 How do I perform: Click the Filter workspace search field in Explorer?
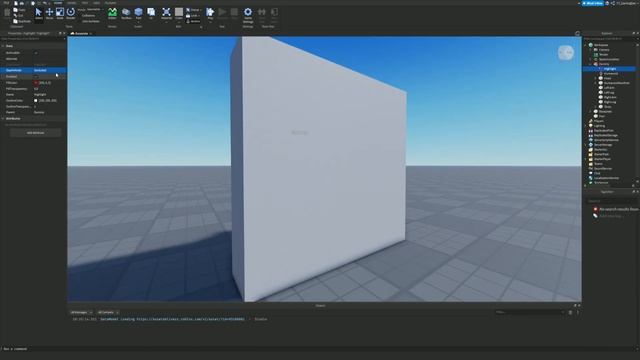[610, 39]
